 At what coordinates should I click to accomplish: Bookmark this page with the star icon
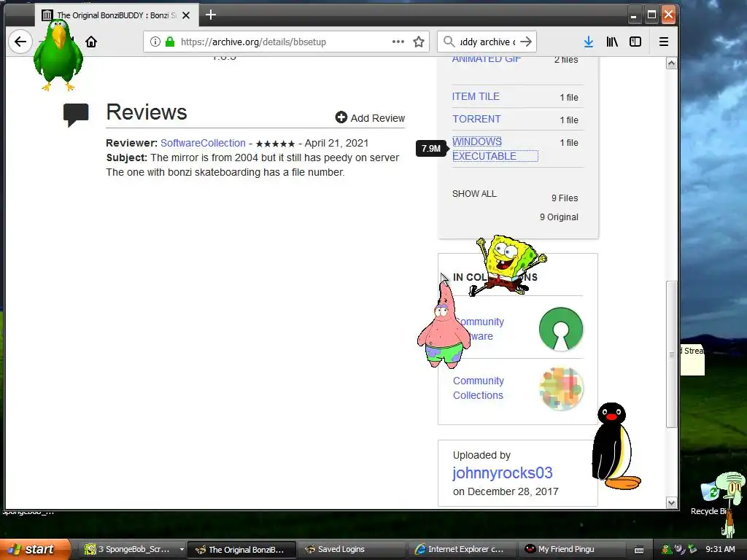coord(419,42)
